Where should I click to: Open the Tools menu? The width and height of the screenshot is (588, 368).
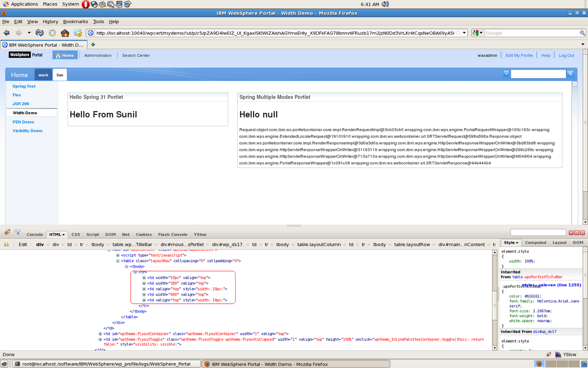coord(98,21)
